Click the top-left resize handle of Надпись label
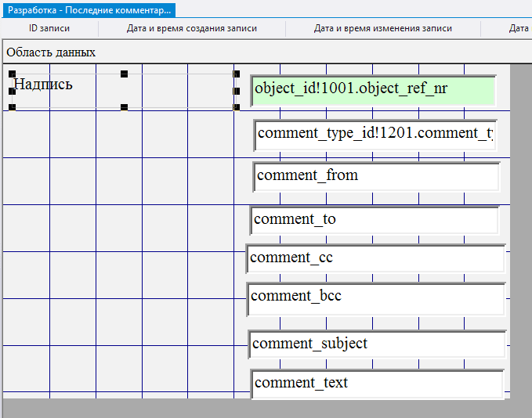The image size is (532, 418). [x=12, y=74]
